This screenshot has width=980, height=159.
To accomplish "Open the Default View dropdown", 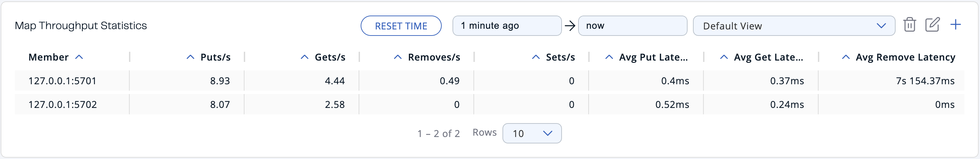I will [x=794, y=26].
